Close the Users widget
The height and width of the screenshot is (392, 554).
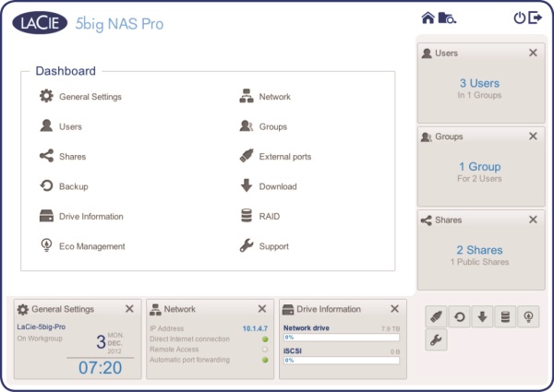click(x=533, y=53)
